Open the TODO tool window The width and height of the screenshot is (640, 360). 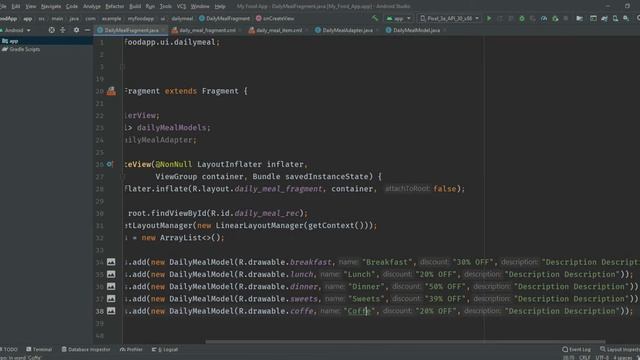point(9,349)
